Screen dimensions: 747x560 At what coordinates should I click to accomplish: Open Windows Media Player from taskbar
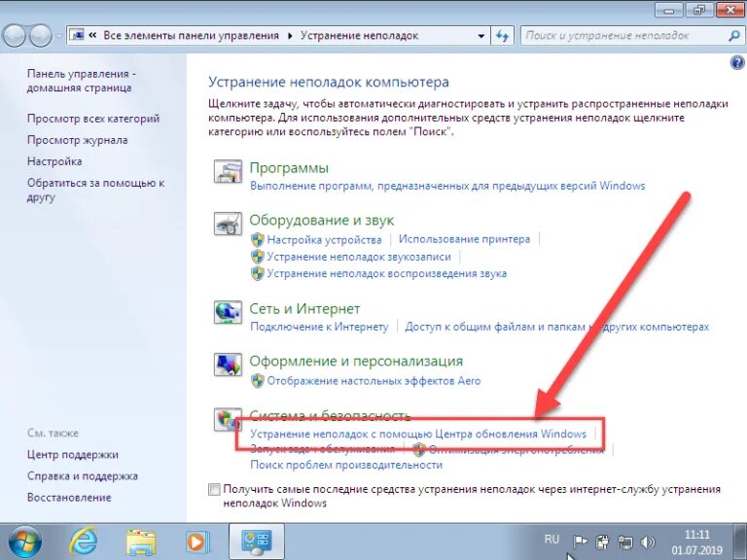point(196,542)
